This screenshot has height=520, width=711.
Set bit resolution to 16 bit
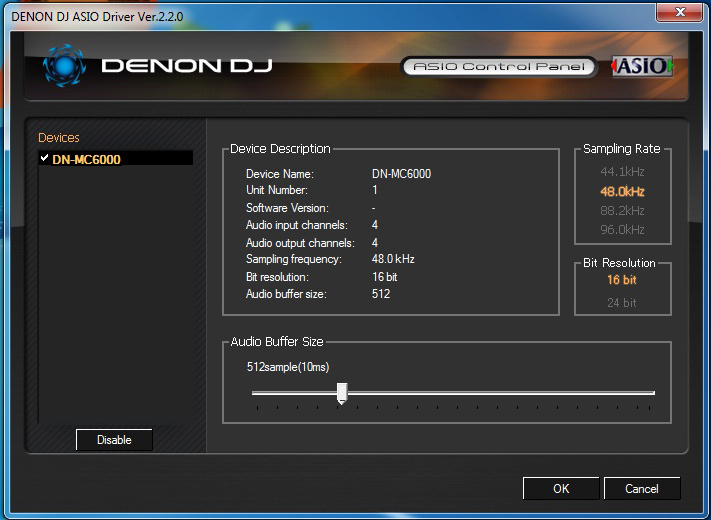tap(621, 280)
